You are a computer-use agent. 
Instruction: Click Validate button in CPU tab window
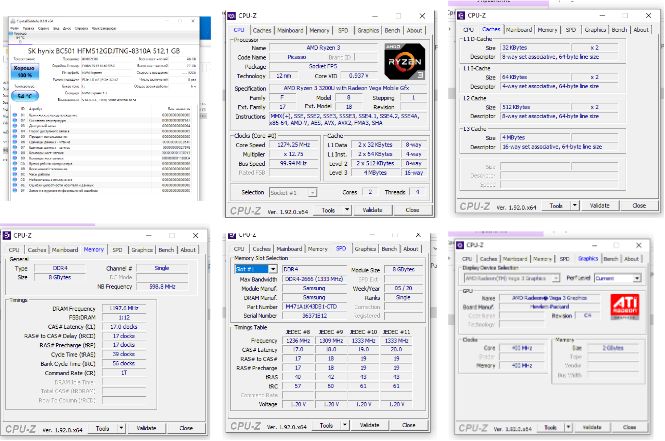click(x=372, y=210)
